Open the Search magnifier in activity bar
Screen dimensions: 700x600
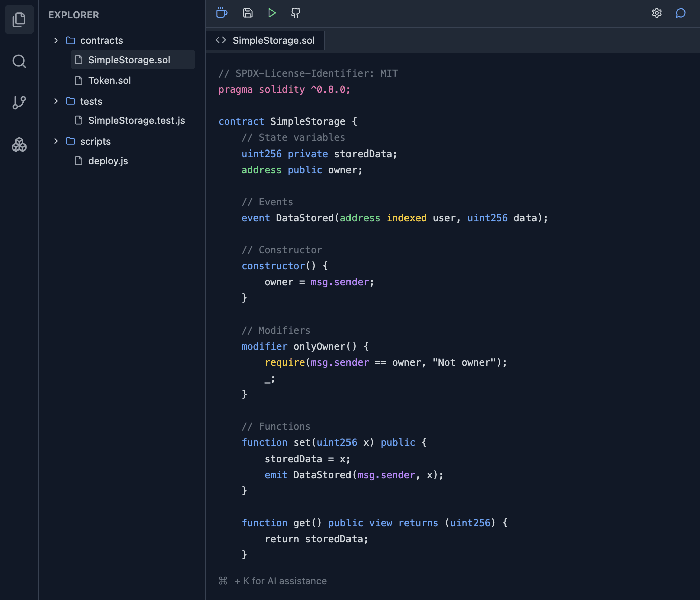click(19, 61)
